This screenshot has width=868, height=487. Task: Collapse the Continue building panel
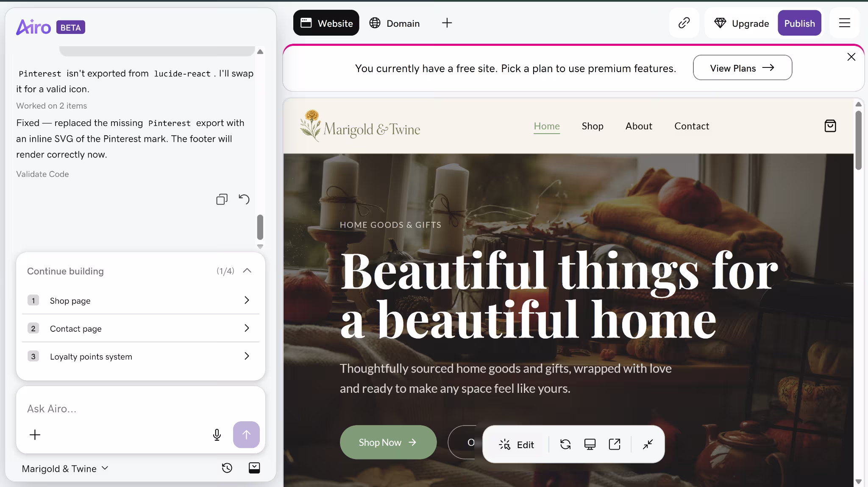point(247,271)
